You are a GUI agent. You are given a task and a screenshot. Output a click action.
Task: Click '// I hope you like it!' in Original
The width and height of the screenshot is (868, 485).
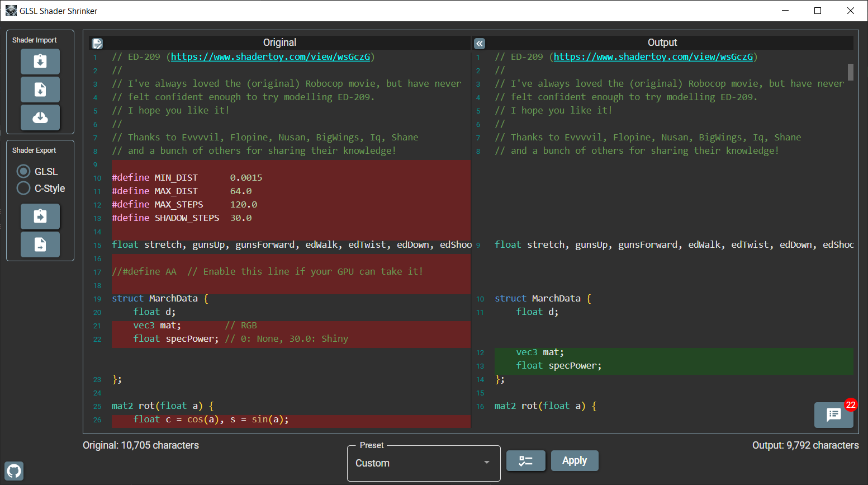click(170, 110)
